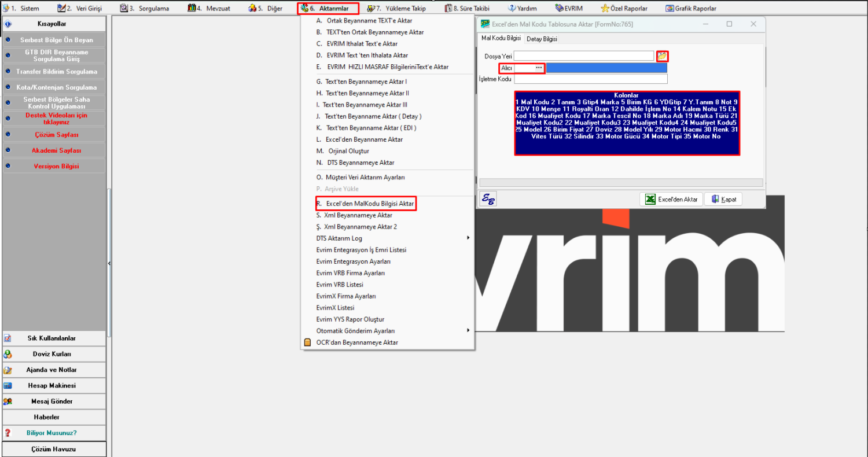The image size is (868, 457).
Task: Click the folder browse icon next to Dosya Yeri
Action: (662, 56)
